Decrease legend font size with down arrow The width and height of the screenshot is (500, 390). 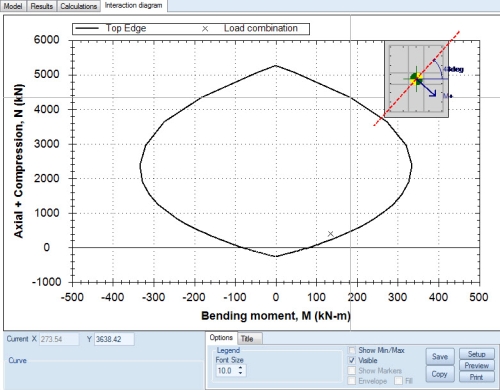tap(240, 373)
